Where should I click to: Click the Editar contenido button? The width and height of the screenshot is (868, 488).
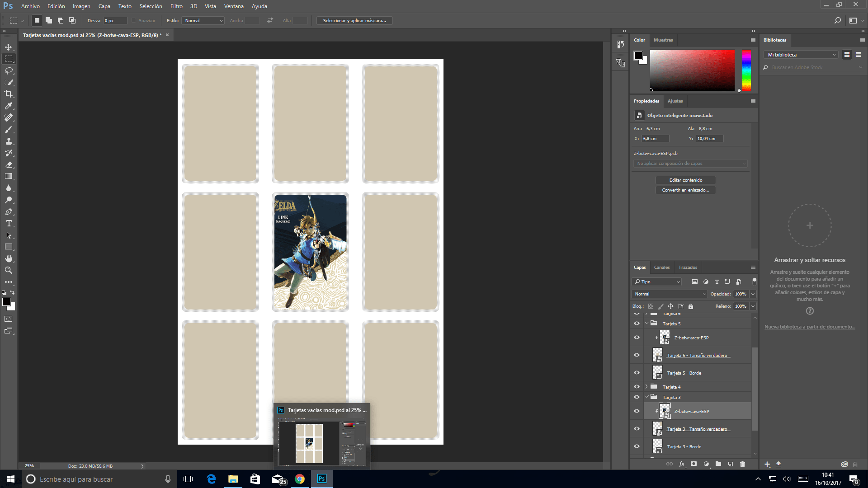(x=685, y=180)
